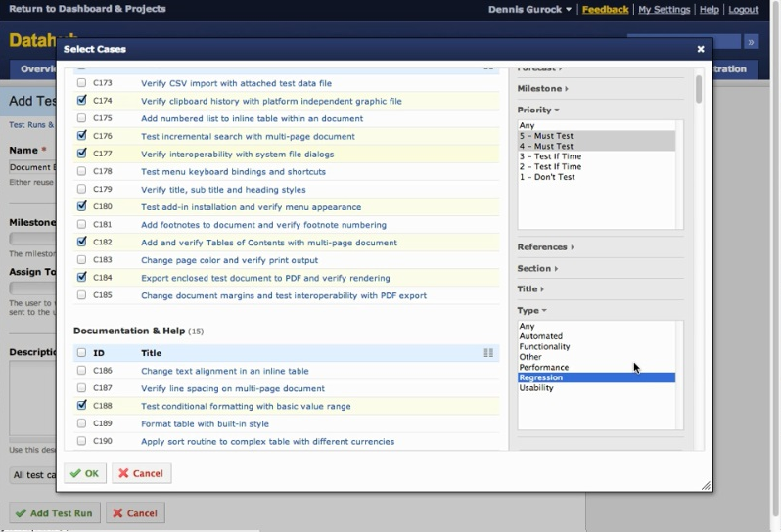Open case 'Format table with built-in style'

pos(205,424)
